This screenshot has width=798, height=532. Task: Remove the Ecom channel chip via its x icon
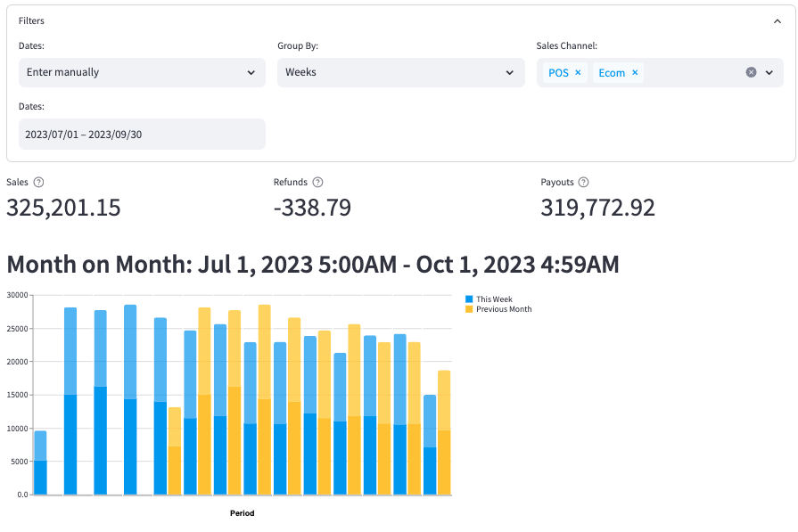coord(635,72)
